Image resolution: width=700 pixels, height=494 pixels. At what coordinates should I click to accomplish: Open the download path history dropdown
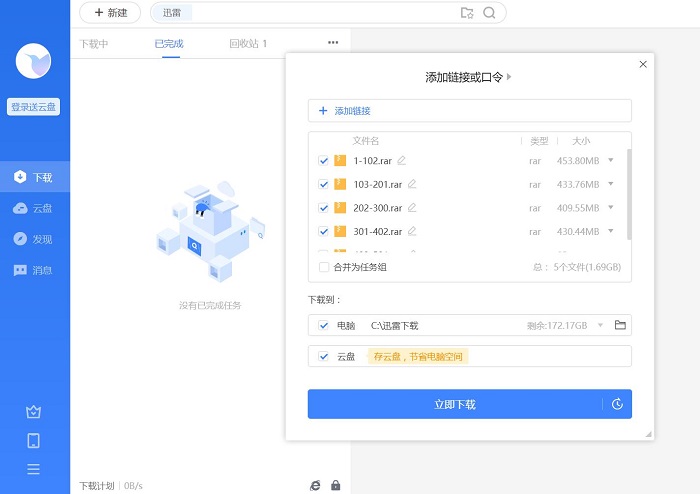pos(600,325)
